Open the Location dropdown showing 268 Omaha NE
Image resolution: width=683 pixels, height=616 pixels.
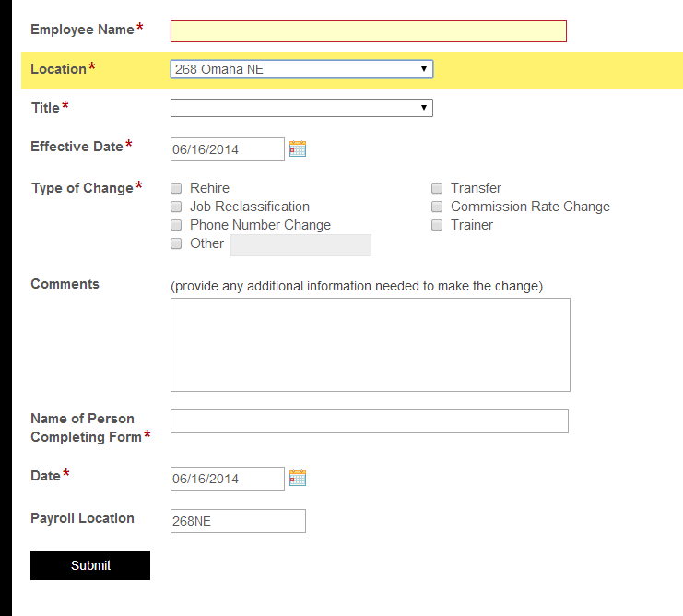[301, 69]
